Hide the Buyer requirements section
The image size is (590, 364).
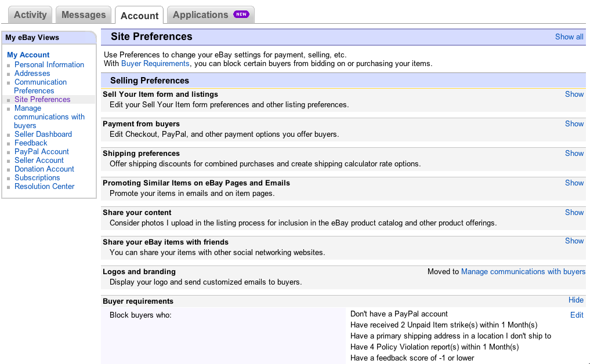pos(576,300)
